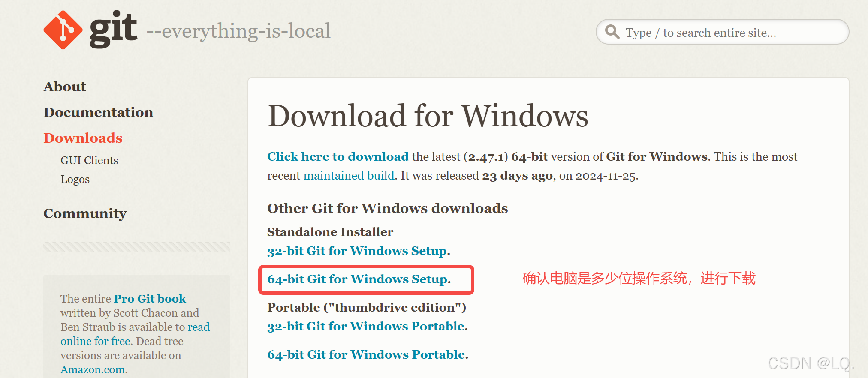The height and width of the screenshot is (378, 868).
Task: Open the About section
Action: tap(65, 87)
